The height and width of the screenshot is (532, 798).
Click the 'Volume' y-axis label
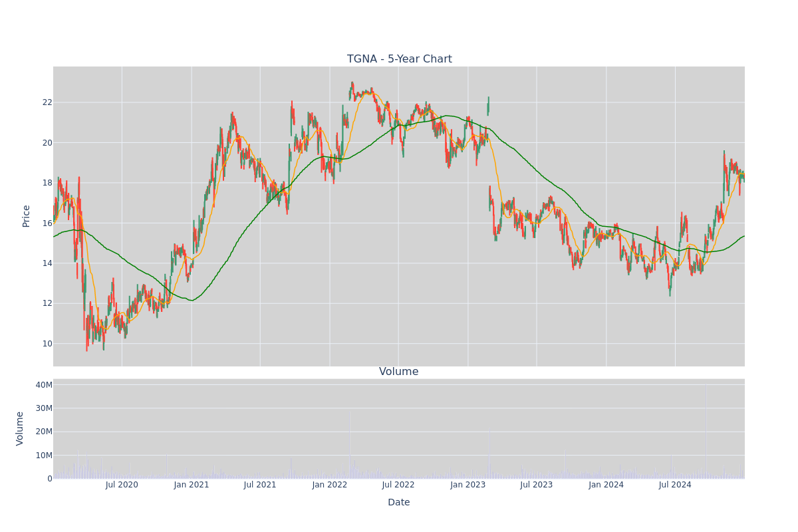(20, 428)
